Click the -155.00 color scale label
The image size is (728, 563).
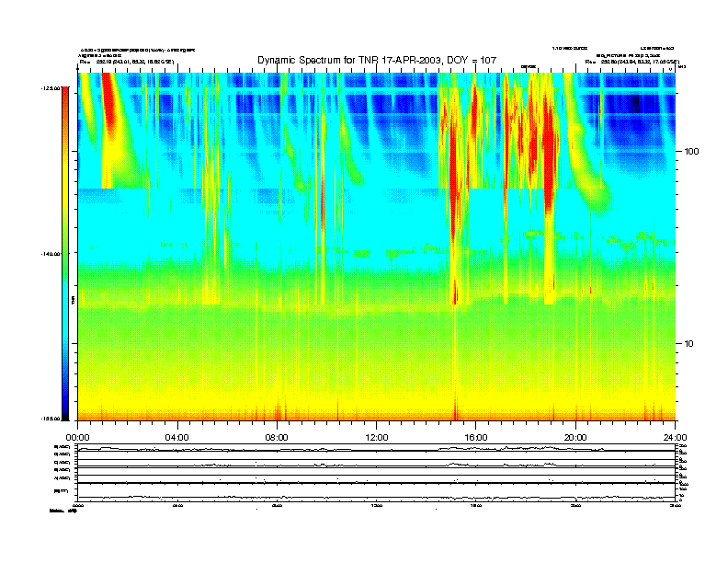click(x=51, y=419)
